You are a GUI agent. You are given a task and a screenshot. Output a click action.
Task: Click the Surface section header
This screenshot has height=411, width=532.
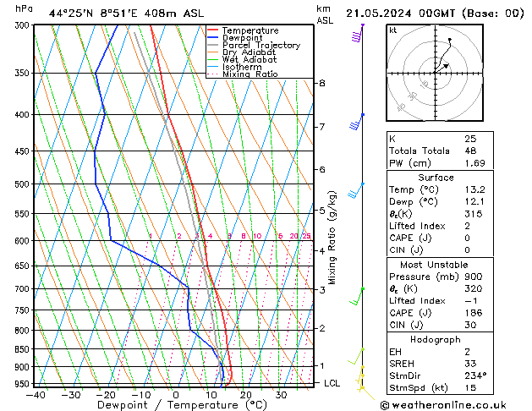pos(436,178)
